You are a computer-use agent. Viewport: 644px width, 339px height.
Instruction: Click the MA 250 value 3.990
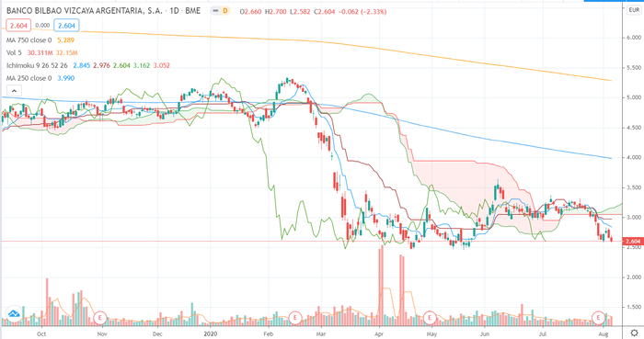pos(65,78)
